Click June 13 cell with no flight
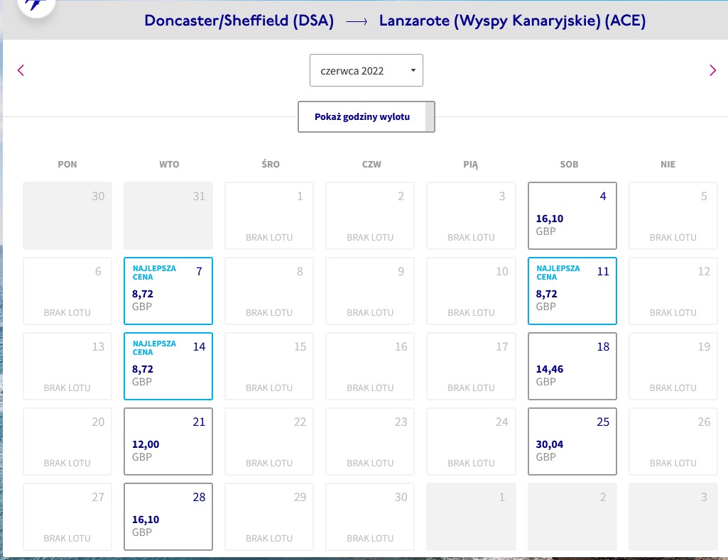Viewport: 728px width, 560px height. 67,366
